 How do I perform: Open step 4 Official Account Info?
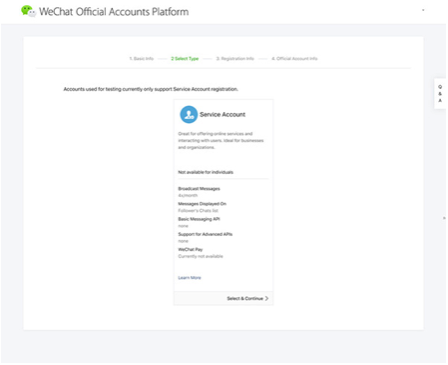tap(294, 59)
